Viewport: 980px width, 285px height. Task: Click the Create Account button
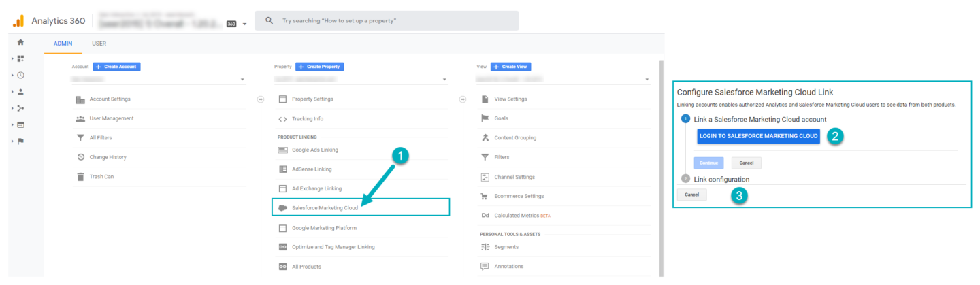tap(116, 67)
